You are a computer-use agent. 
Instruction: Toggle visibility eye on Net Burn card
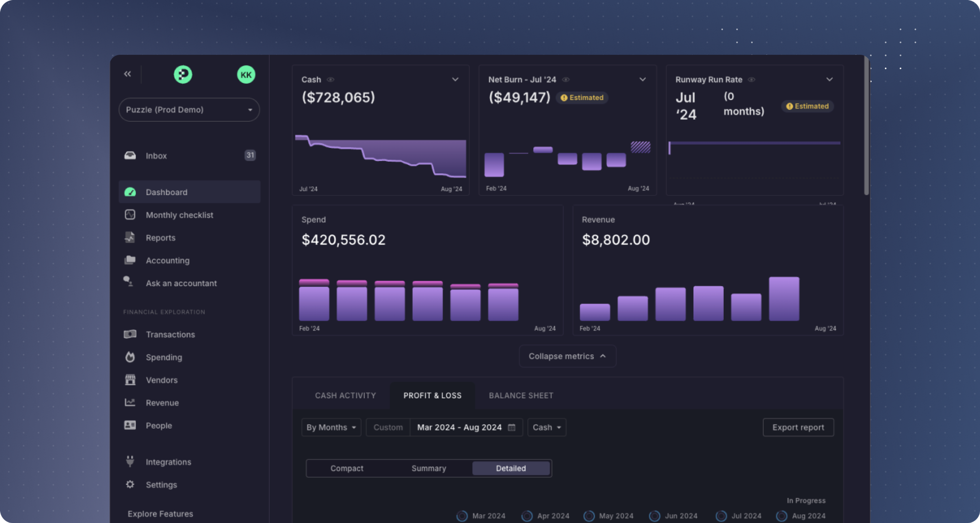(566, 80)
